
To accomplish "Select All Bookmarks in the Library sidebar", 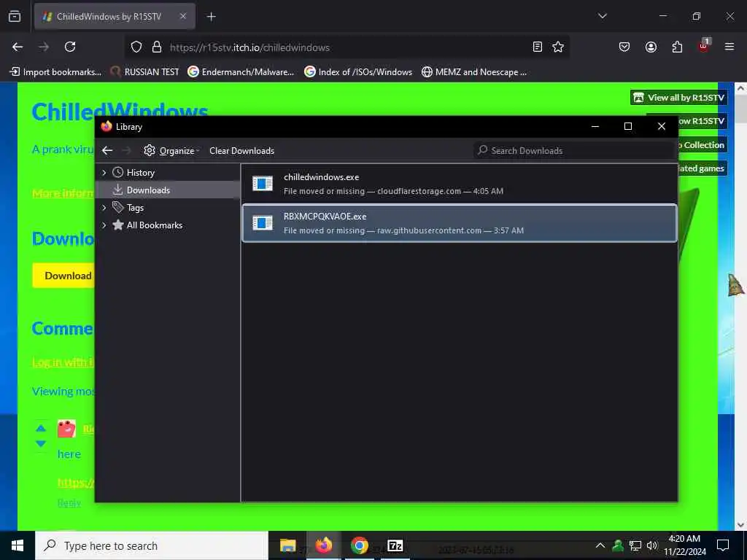I will [x=155, y=225].
